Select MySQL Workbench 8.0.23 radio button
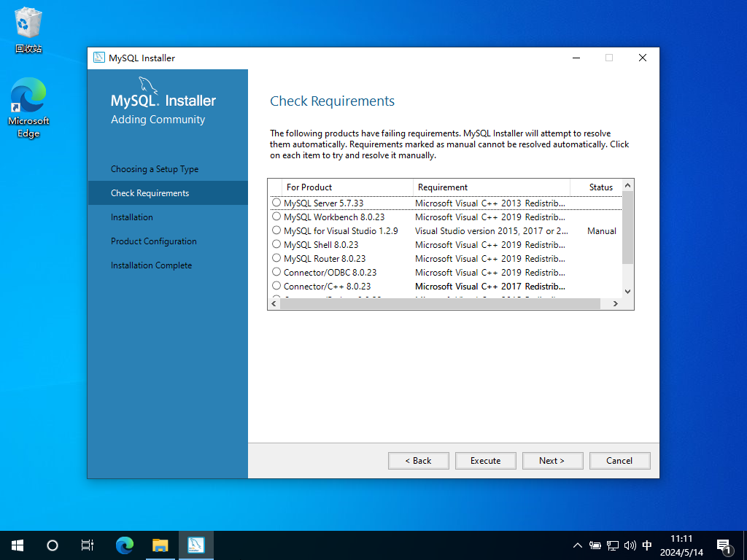 click(276, 217)
